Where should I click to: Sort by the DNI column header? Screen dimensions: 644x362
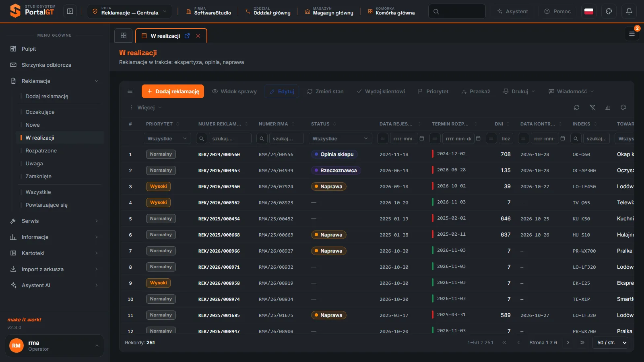[x=499, y=124]
